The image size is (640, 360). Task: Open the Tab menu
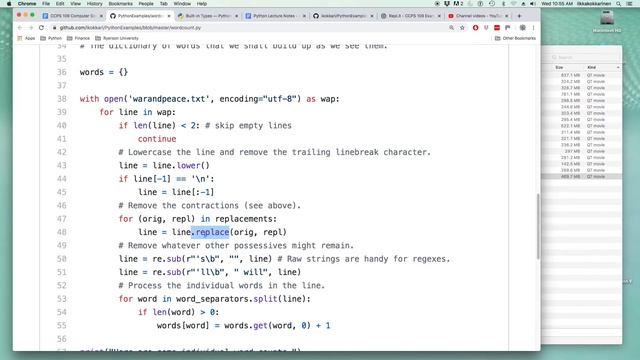point(164,4)
